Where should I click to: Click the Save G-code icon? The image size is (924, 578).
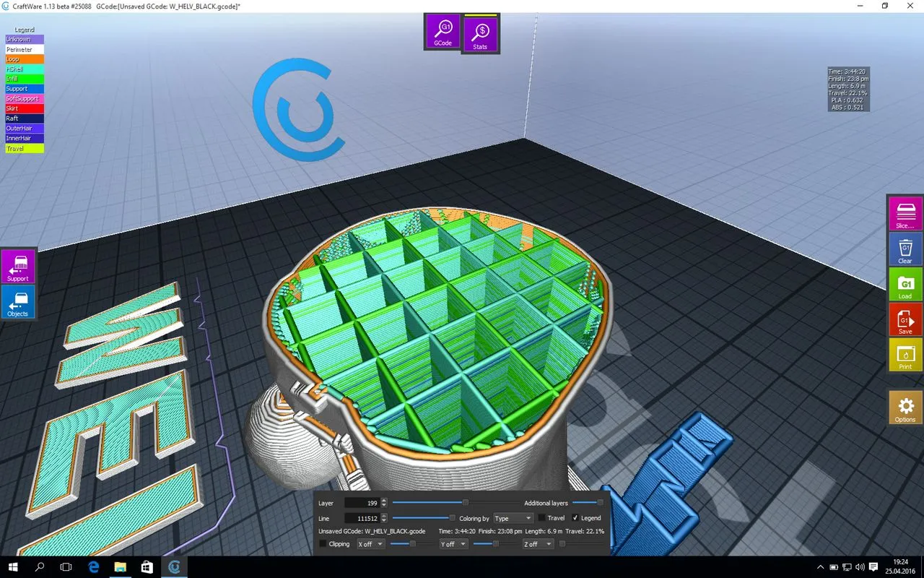tap(905, 320)
